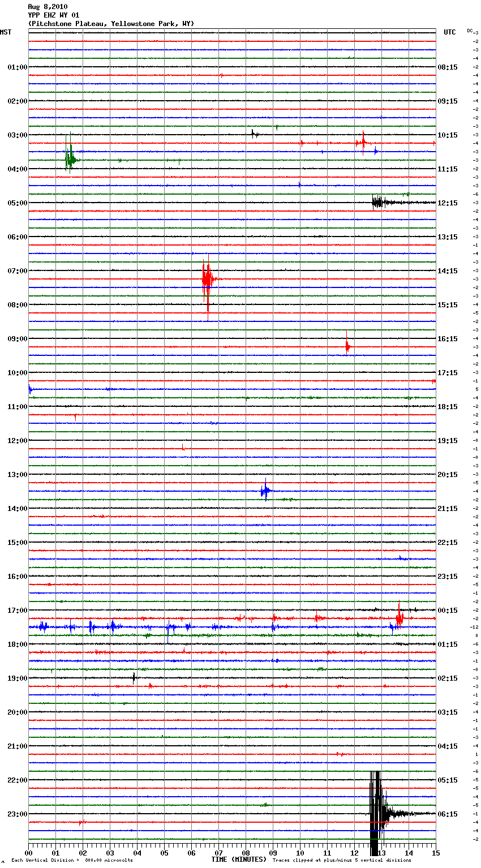Screen dimensions: 481x868
Task: Click the 05:15 UTC time label
Action: click(x=448, y=780)
